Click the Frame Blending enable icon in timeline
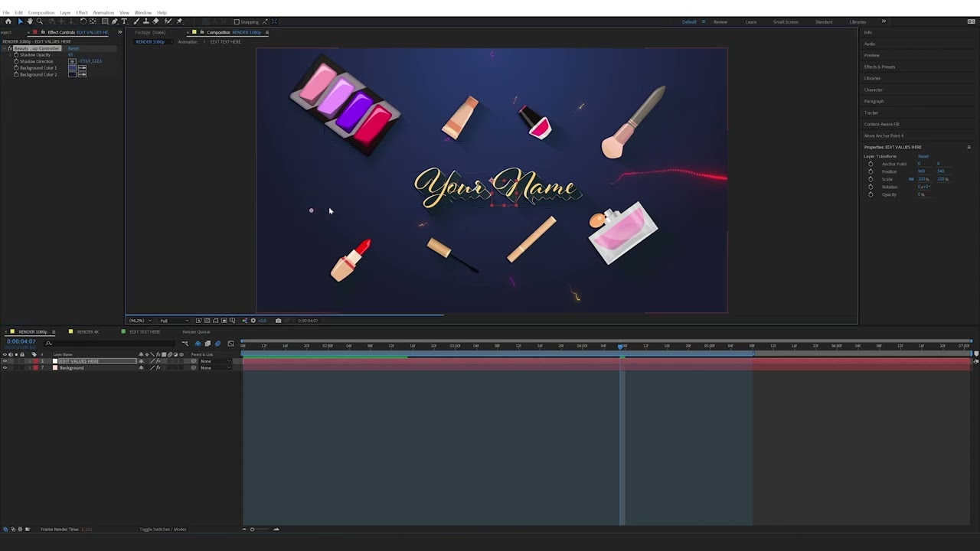 click(207, 344)
